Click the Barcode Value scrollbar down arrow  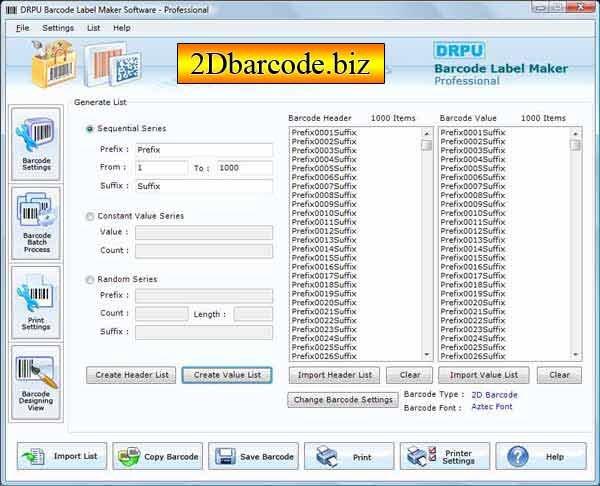click(x=576, y=355)
